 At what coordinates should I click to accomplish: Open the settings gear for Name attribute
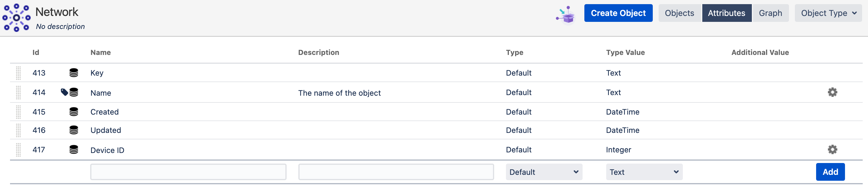pos(832,92)
